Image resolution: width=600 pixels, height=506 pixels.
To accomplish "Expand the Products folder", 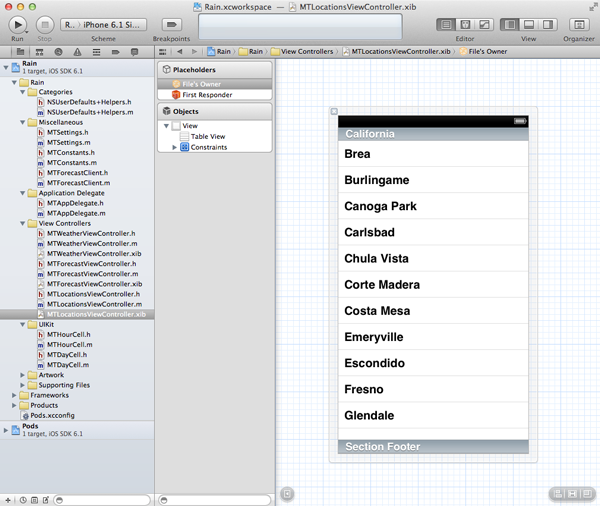I will pyautogui.click(x=14, y=405).
